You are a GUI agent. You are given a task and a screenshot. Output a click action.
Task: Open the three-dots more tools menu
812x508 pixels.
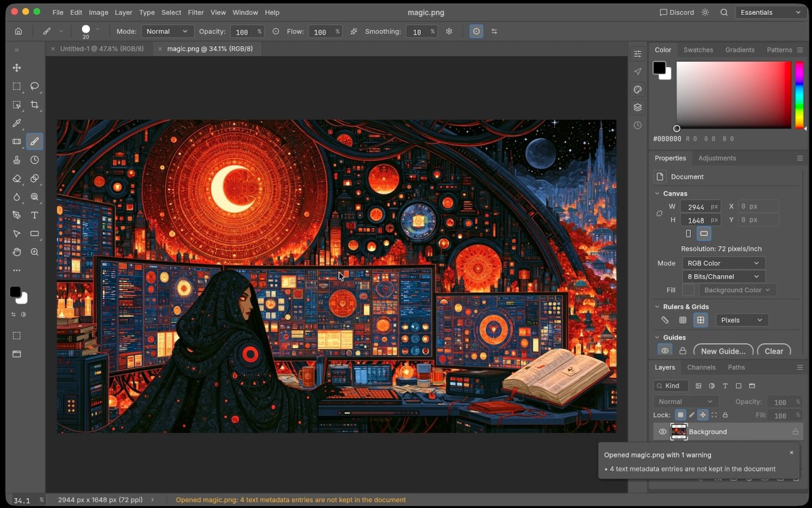[x=17, y=270]
